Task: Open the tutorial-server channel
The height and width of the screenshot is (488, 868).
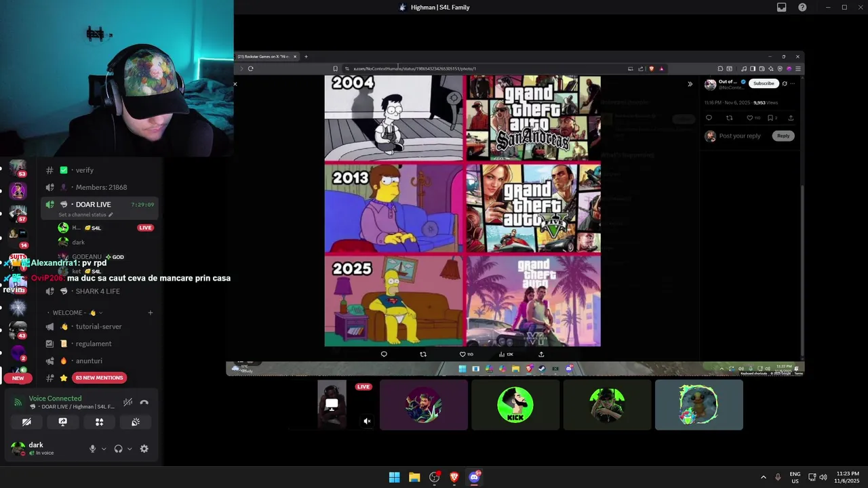Action: point(100,327)
